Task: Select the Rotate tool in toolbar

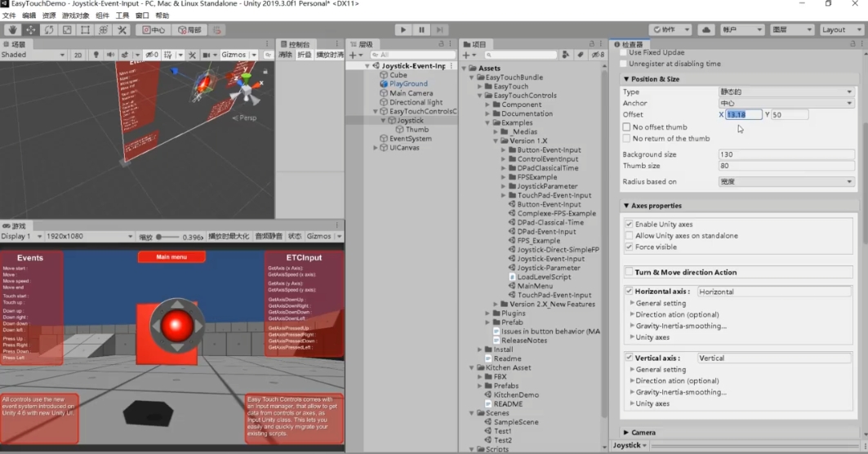Action: coord(49,30)
